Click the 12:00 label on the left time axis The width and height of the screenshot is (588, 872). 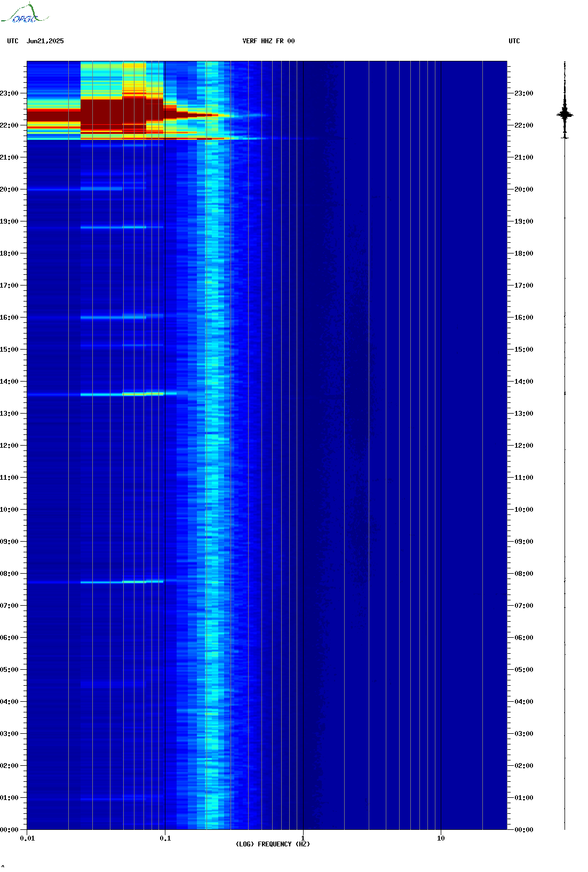pyautogui.click(x=9, y=446)
